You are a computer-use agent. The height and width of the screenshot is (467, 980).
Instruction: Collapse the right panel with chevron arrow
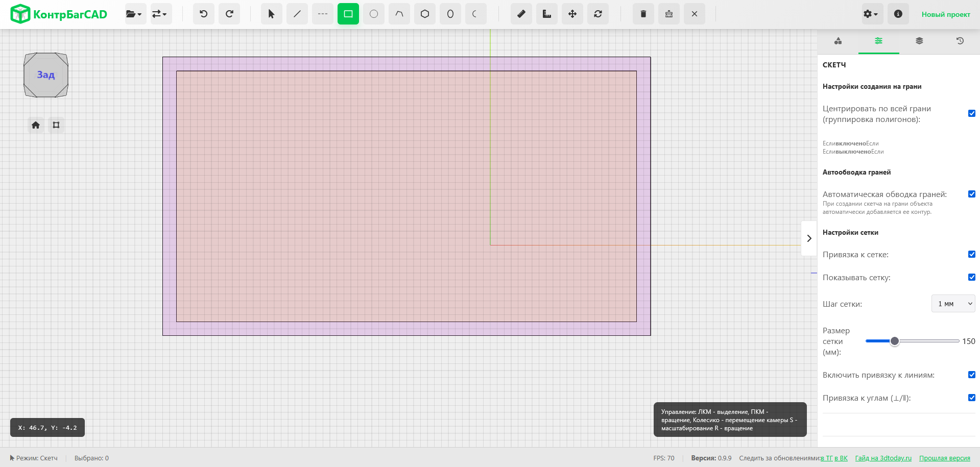point(809,238)
